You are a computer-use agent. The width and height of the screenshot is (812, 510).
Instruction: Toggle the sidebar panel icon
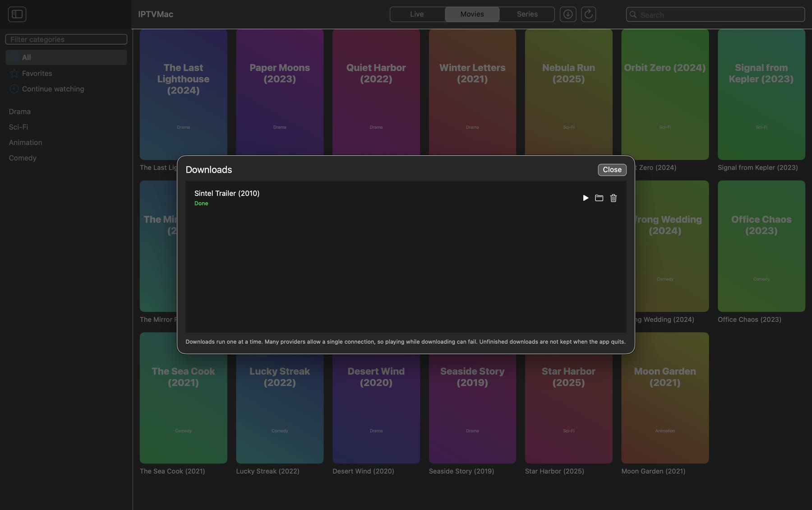coord(17,14)
